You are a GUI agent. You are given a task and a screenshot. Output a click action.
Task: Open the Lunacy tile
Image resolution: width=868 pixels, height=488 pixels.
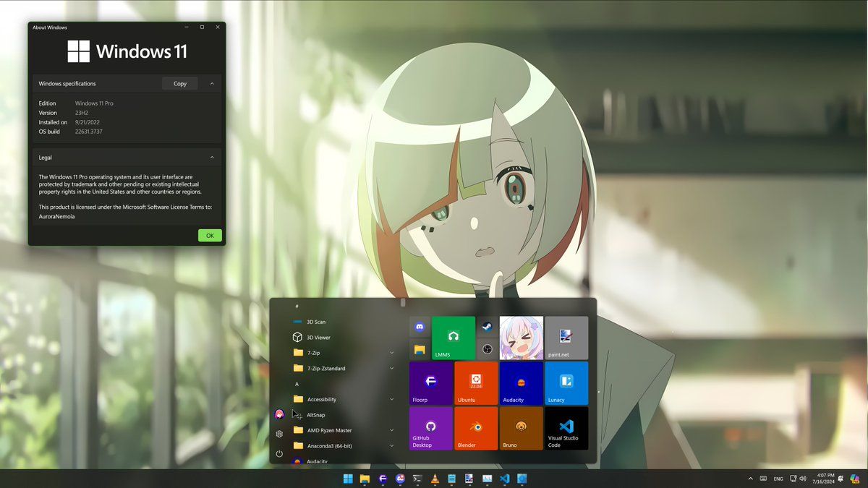coord(566,383)
